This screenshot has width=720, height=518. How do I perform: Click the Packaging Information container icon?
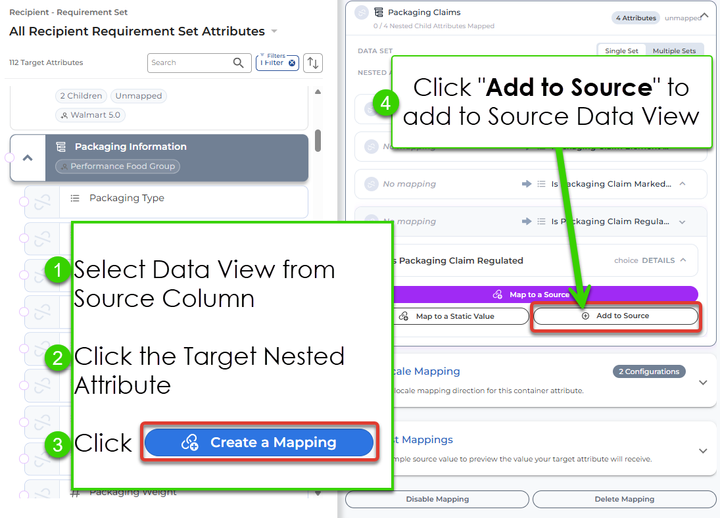[x=61, y=146]
